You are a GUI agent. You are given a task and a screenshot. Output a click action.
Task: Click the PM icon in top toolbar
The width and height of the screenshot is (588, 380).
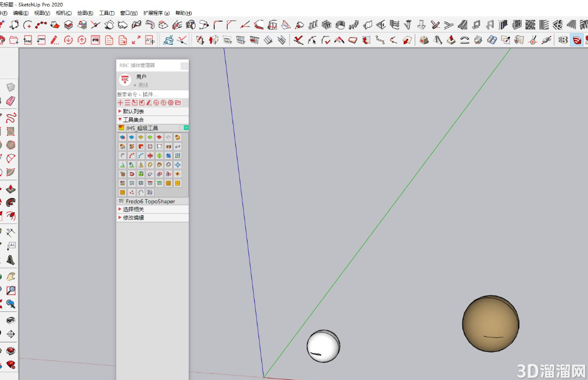[96, 40]
